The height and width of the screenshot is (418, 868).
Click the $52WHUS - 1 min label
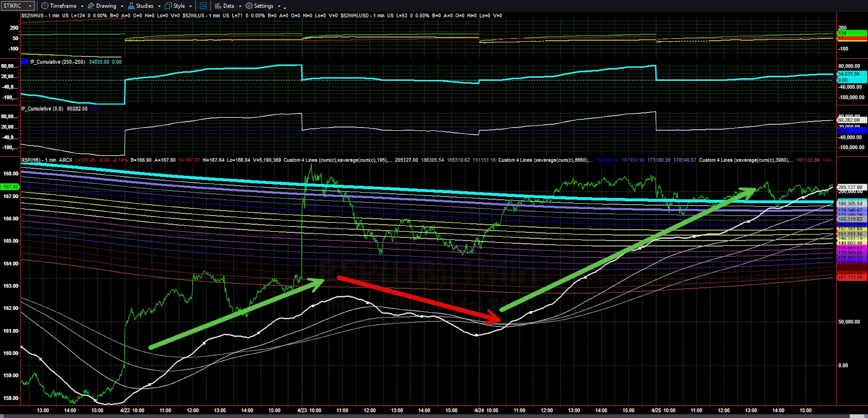click(x=40, y=16)
